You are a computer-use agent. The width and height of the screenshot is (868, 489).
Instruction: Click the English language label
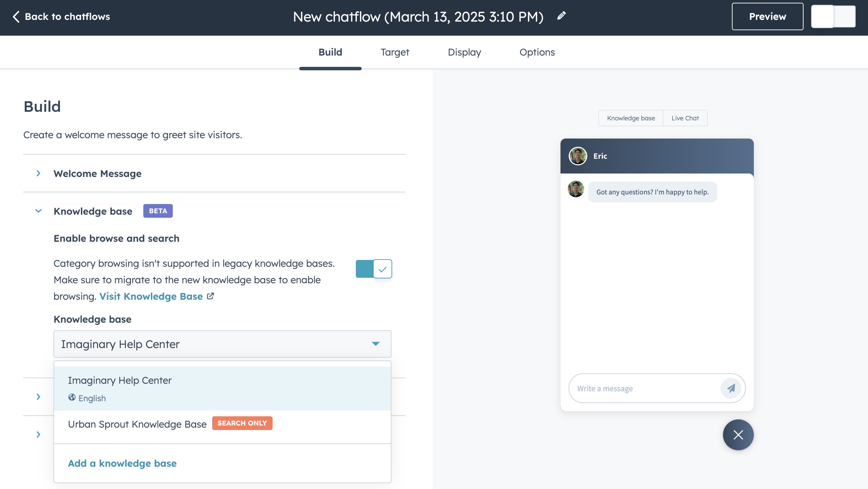(x=92, y=398)
